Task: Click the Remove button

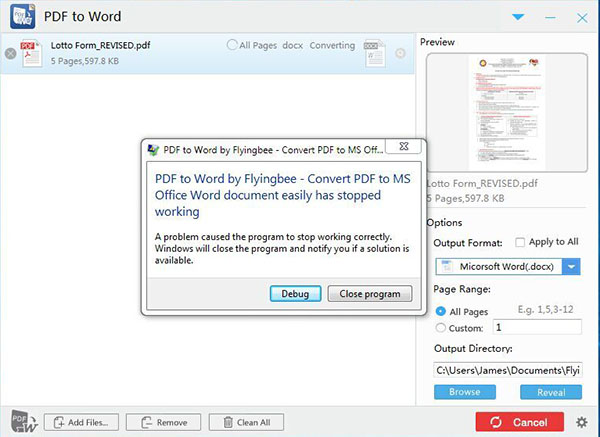Action: (163, 422)
